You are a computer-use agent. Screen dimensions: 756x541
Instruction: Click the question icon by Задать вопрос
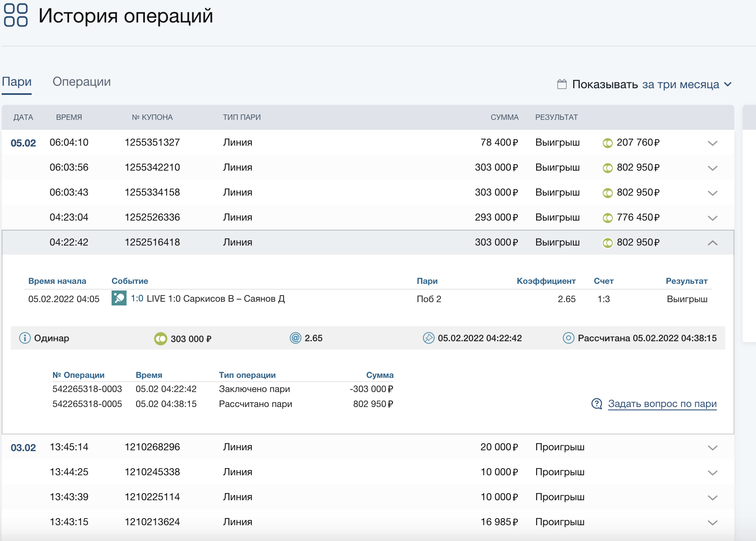pyautogui.click(x=597, y=404)
